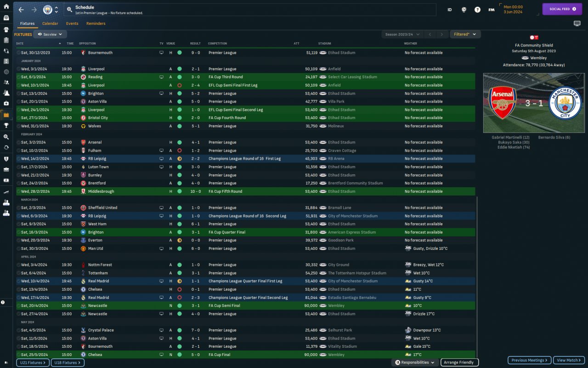Click the Manchester City badge in header
The image size is (588, 368).
(x=48, y=10)
